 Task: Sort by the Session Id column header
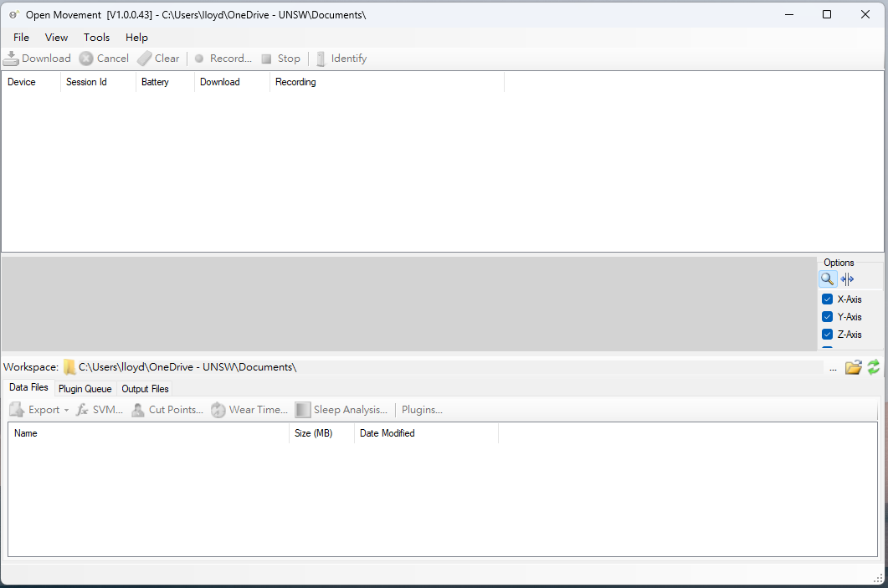pyautogui.click(x=98, y=82)
